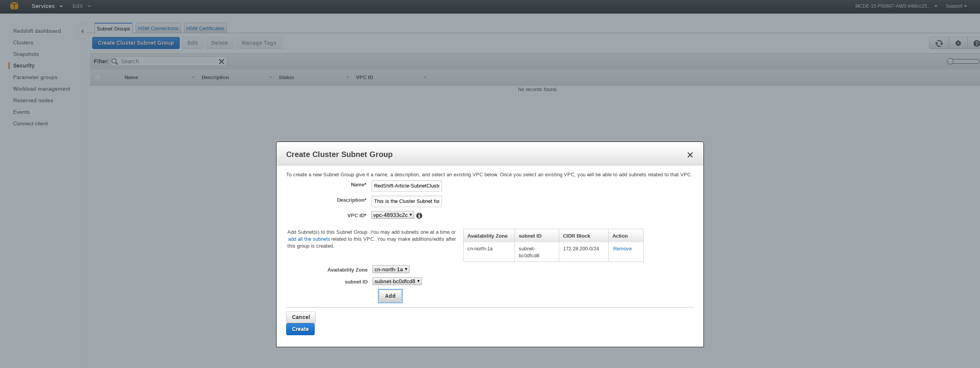Open the VPC ID select box
This screenshot has height=368, width=980.
(393, 215)
